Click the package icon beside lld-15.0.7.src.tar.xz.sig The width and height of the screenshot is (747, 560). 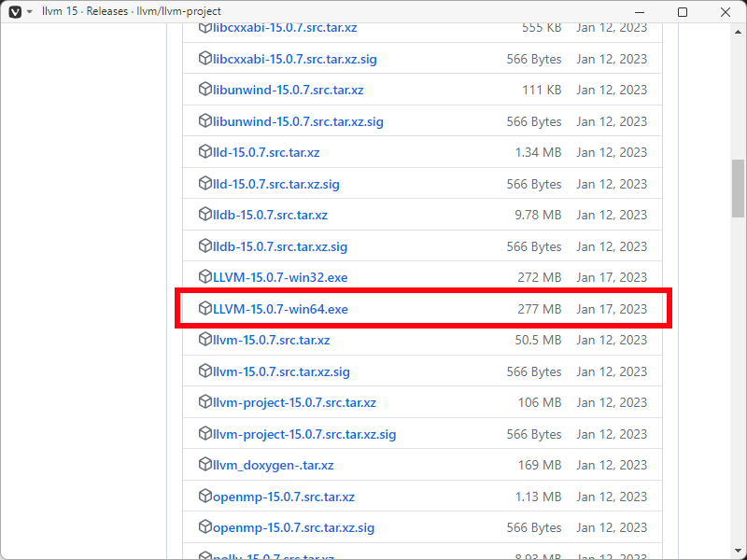pyautogui.click(x=204, y=183)
